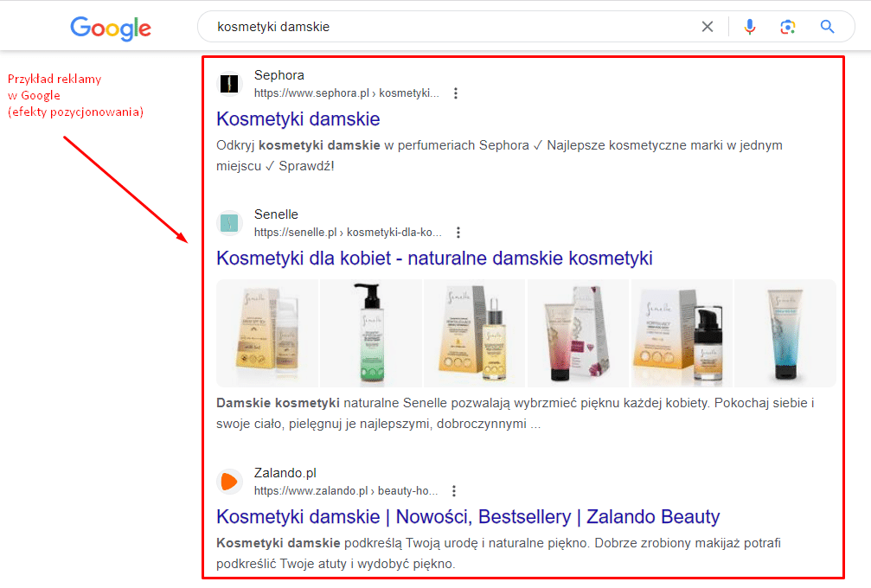Open Google Lens image search icon
Image resolution: width=871 pixels, height=588 pixels.
point(788,27)
